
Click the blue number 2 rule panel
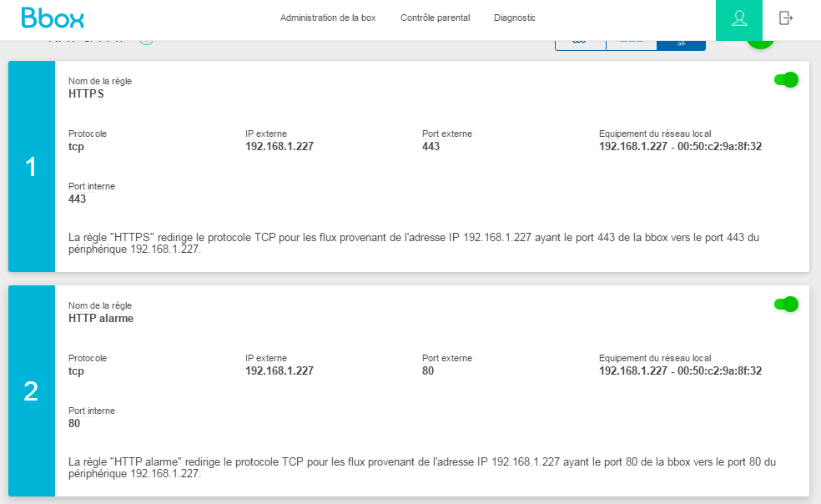tap(32, 391)
